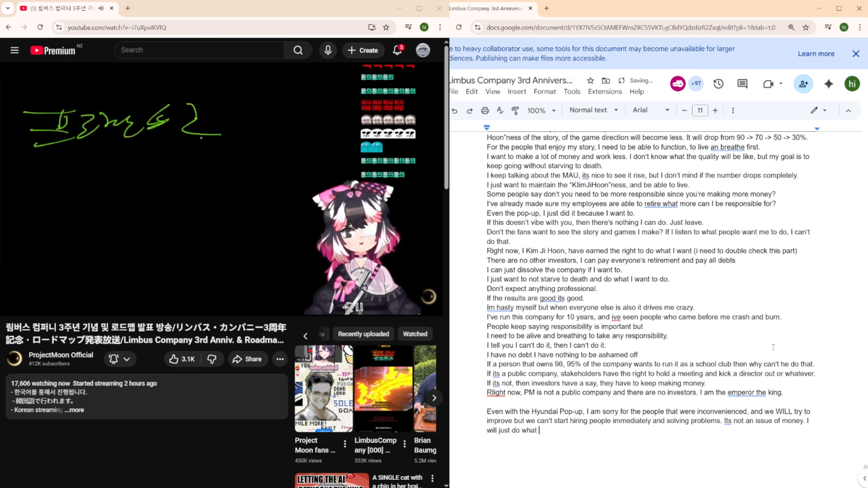Open YouTube account avatar menu
The width and height of the screenshot is (868, 488).
click(x=423, y=51)
